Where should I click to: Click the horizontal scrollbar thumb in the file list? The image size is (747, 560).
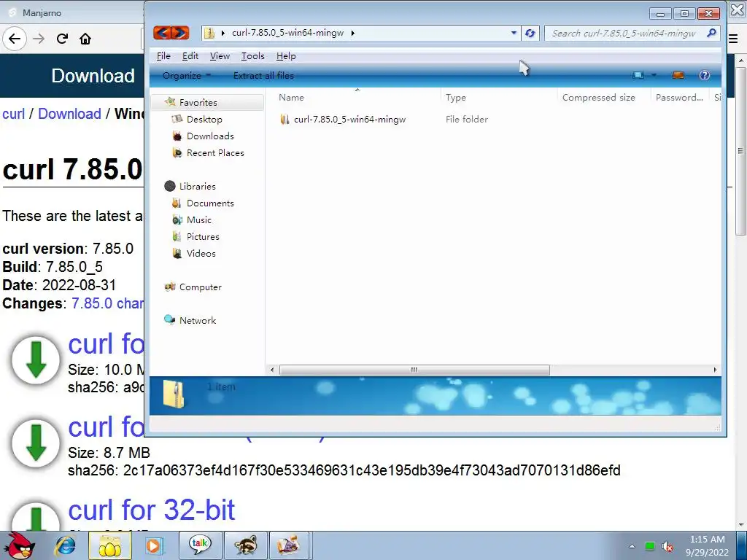414,370
